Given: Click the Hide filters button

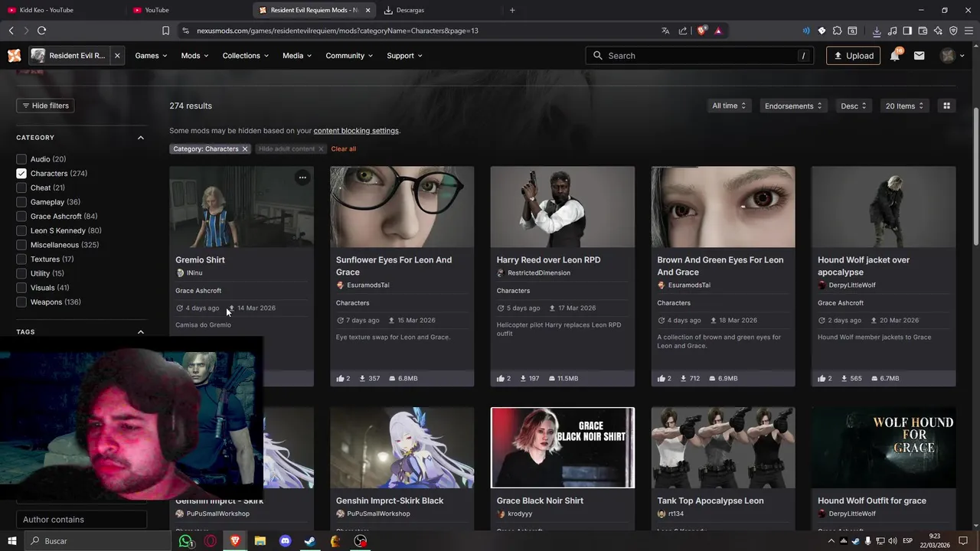Looking at the screenshot, I should (x=45, y=106).
